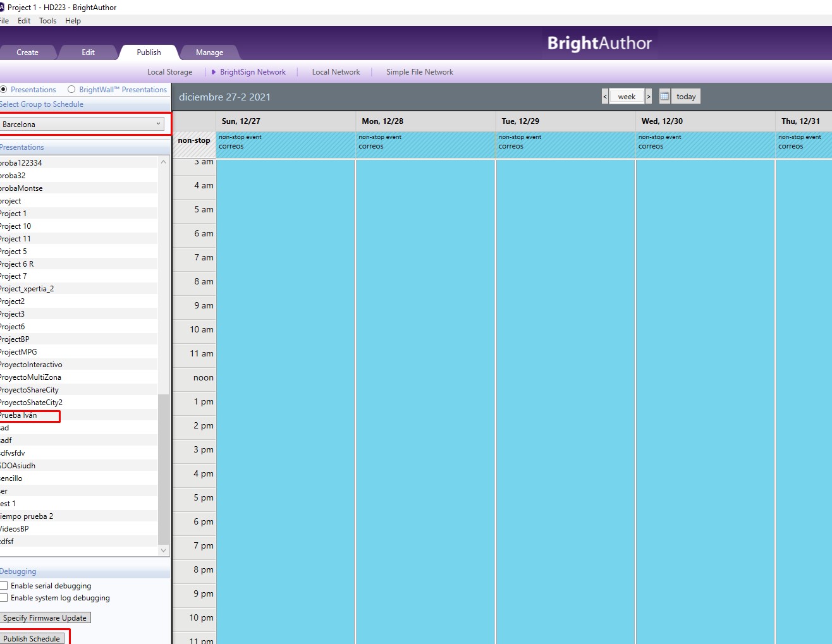Switch to the Manage tab

point(209,52)
